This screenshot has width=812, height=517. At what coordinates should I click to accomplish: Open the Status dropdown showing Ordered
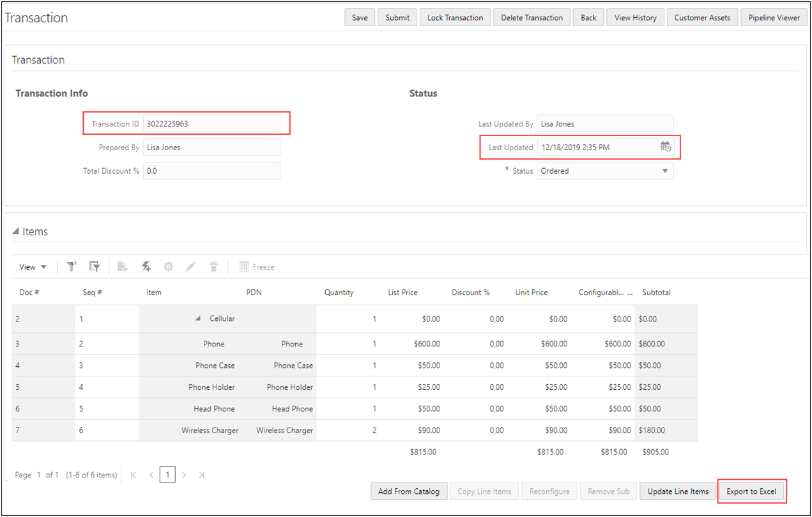tap(665, 171)
